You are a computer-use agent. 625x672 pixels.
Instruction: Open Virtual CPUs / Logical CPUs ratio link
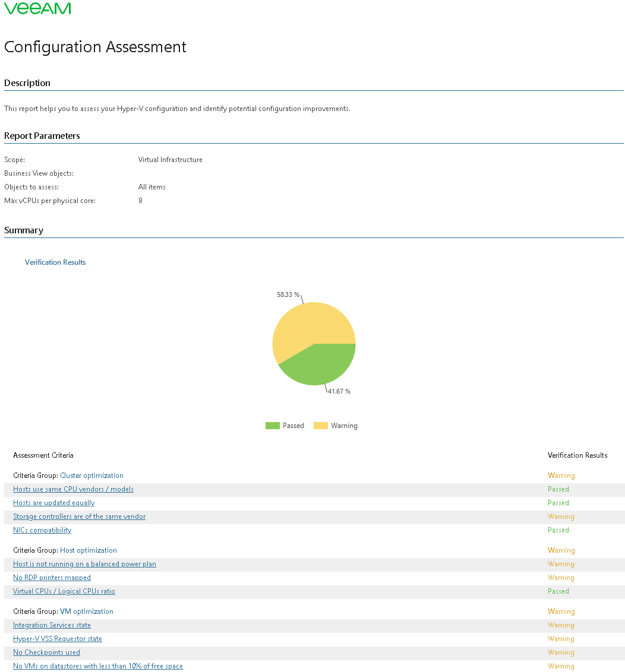tap(64, 591)
